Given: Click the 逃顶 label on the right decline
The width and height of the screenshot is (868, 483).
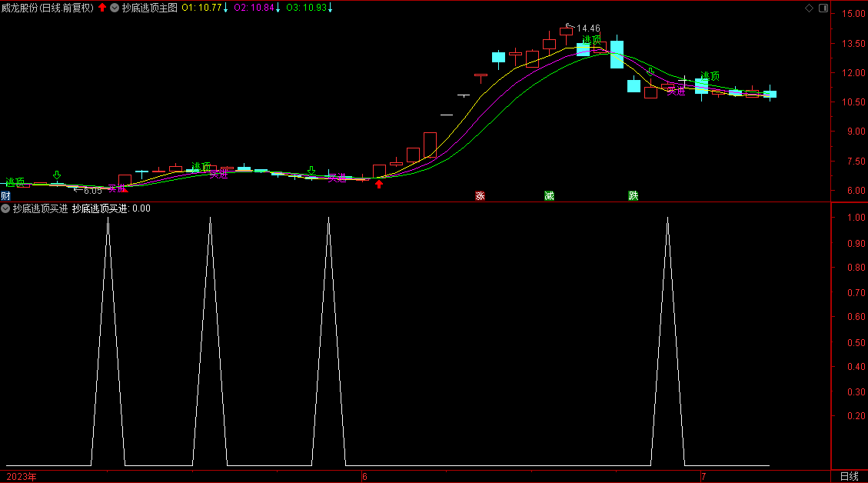Looking at the screenshot, I should pos(710,76).
